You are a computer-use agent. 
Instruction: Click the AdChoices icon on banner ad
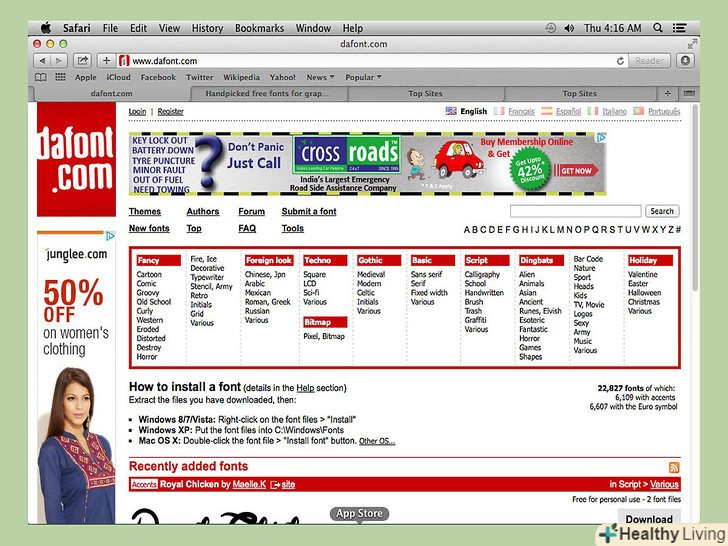[601, 137]
